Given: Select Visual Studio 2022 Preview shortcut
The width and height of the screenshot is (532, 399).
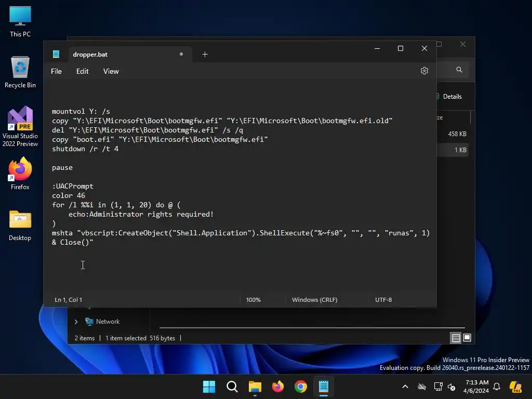Looking at the screenshot, I should point(20,126).
